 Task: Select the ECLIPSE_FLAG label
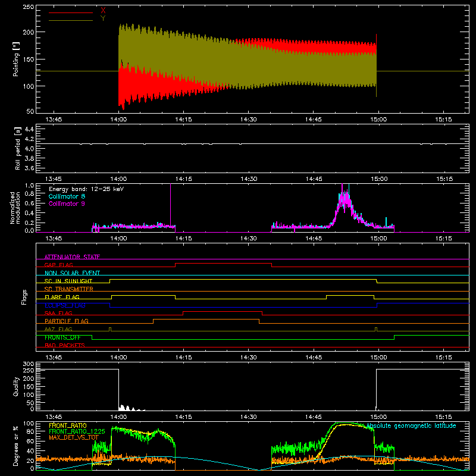tap(65, 305)
